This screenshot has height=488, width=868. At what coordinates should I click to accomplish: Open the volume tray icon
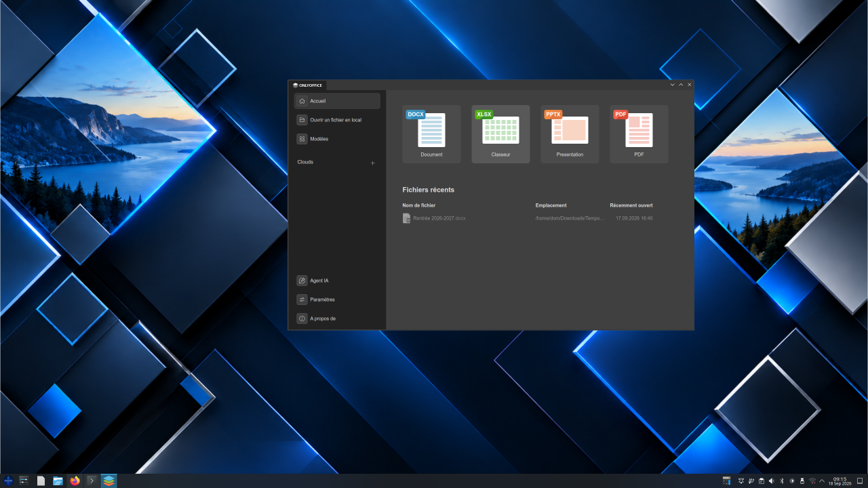coord(772,481)
